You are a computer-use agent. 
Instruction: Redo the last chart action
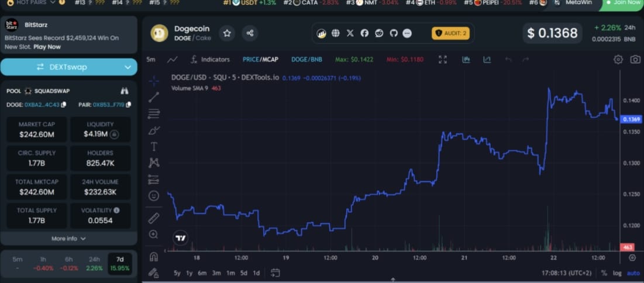526,60
